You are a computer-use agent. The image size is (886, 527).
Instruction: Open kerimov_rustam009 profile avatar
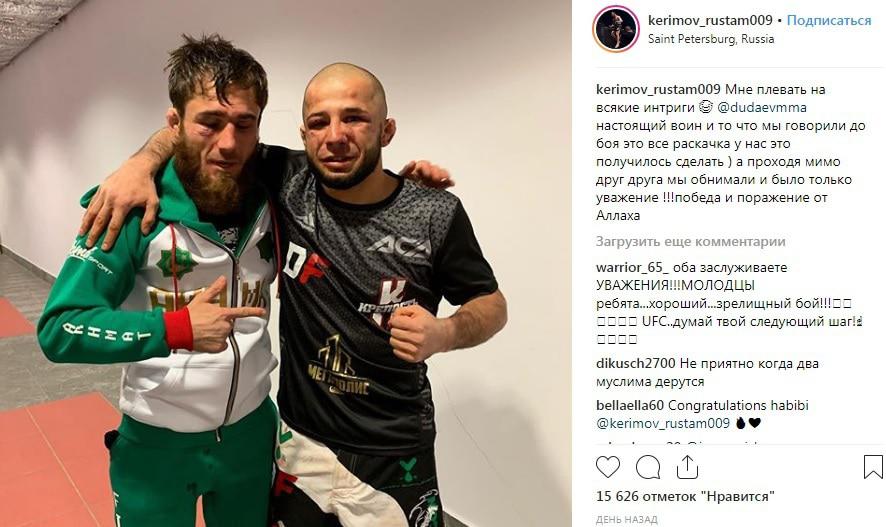coord(616,29)
